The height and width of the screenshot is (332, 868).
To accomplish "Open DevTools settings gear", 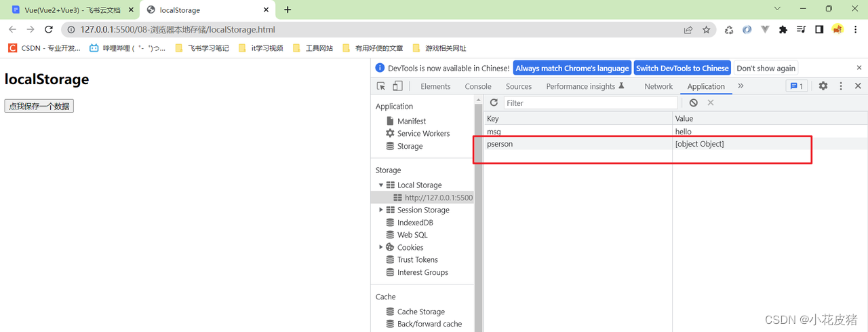I will tap(823, 86).
